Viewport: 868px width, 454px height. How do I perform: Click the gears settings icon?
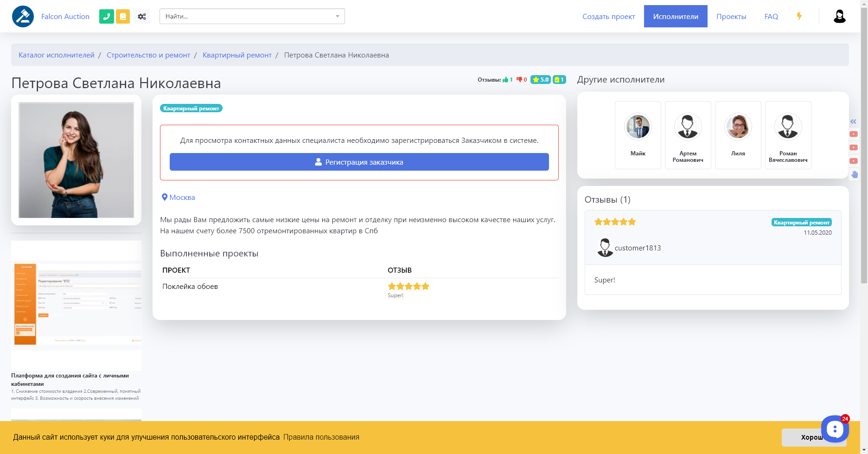pos(142,17)
